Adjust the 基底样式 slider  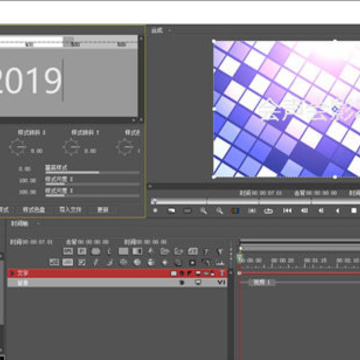tap(92, 173)
